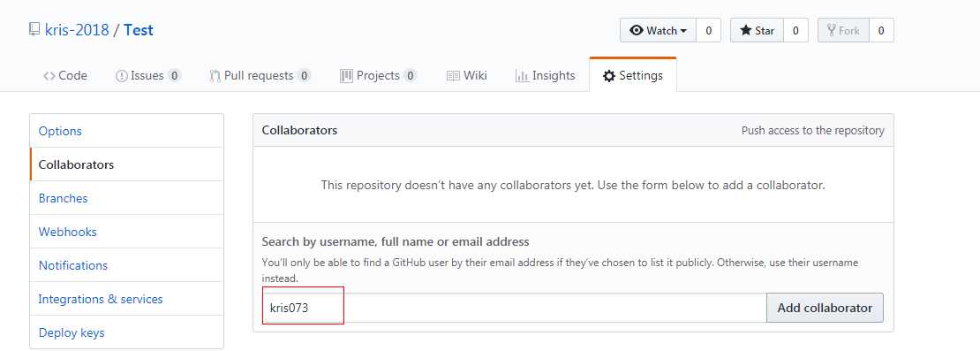Open the Pull requests tab

click(x=260, y=76)
